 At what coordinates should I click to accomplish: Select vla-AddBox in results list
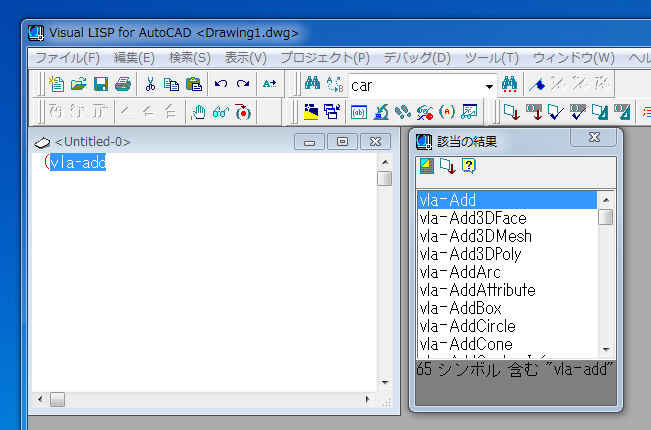(x=507, y=308)
